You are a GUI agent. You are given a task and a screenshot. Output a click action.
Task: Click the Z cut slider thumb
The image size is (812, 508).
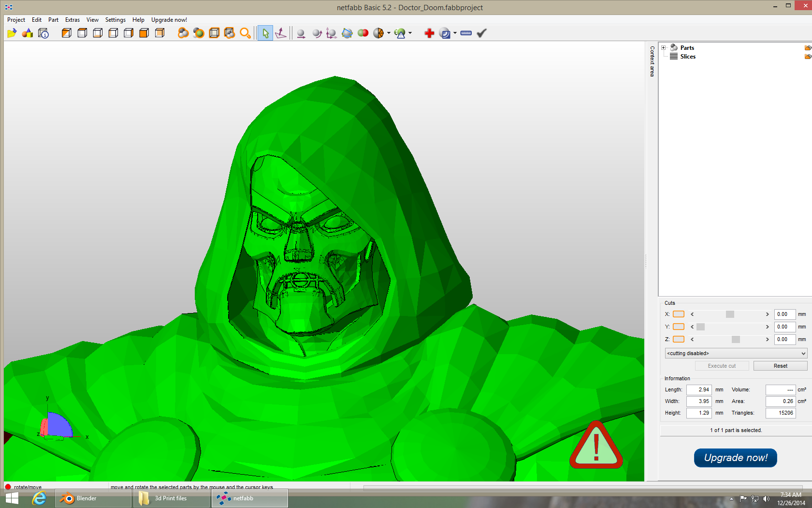[x=736, y=340]
